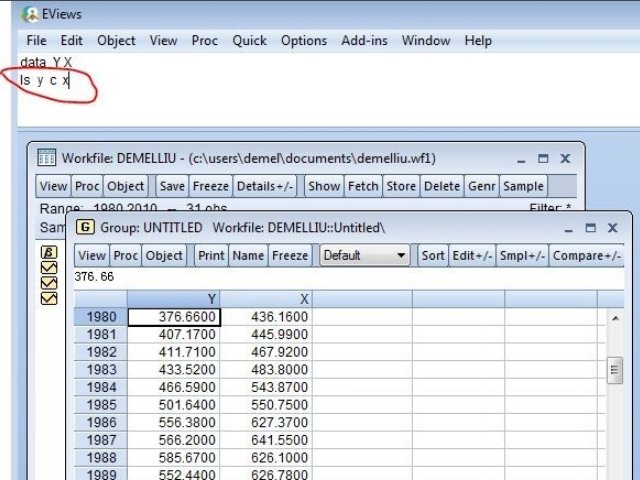Select the second series icon in workfile list
This screenshot has height=480, width=640.
point(49,283)
